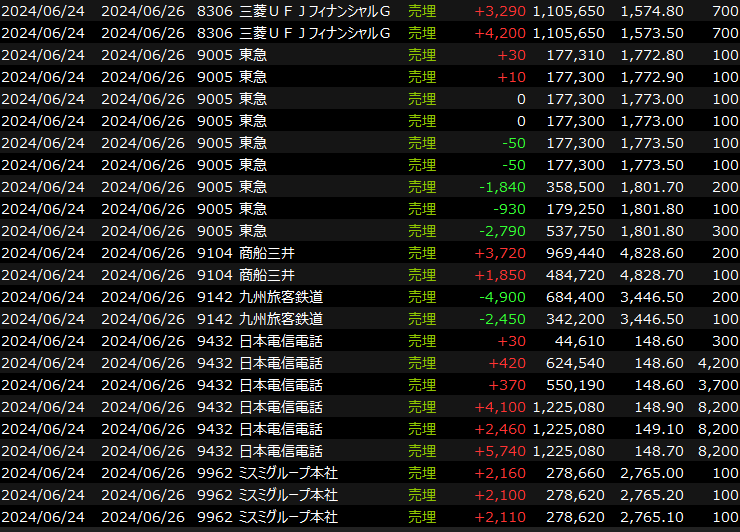This screenshot has width=740, height=532.
Task: Click the -930 loss value
Action: (x=507, y=209)
